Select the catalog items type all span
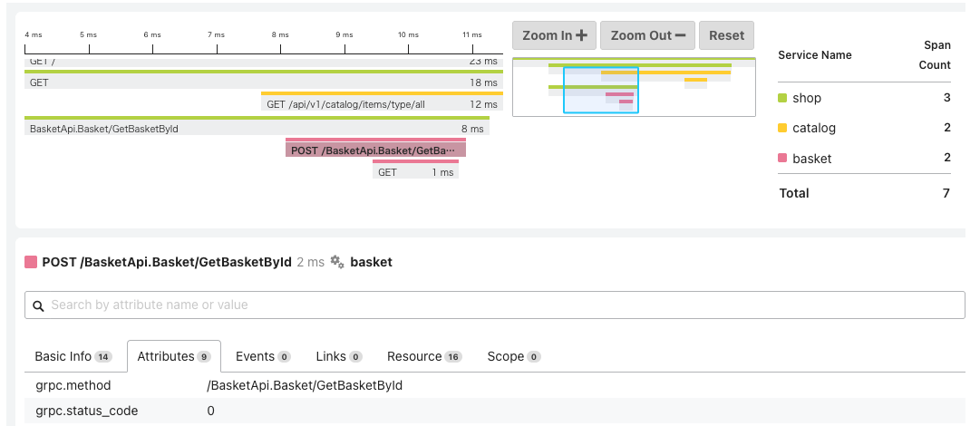This screenshot has width=980, height=426. point(382,104)
